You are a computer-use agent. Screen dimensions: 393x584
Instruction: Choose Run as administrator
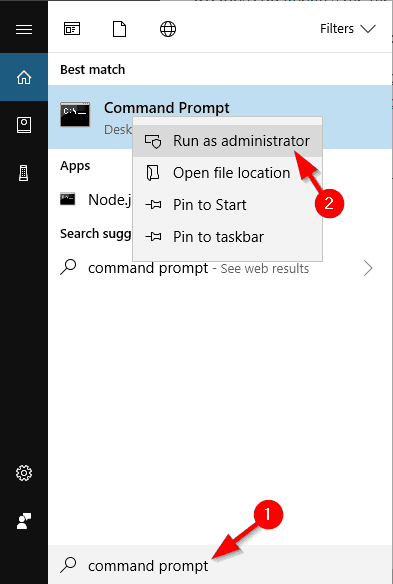point(228,141)
